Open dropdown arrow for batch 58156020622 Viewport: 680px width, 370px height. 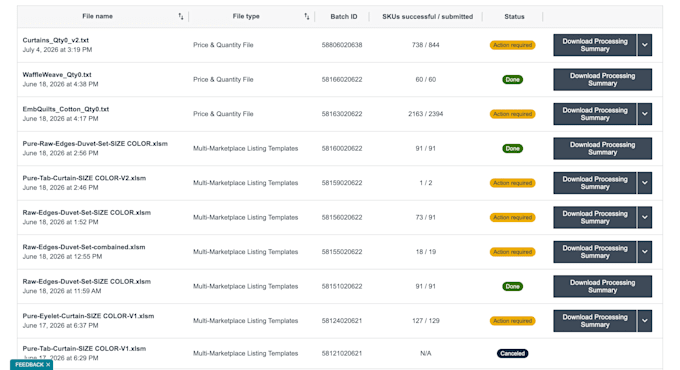coord(645,217)
